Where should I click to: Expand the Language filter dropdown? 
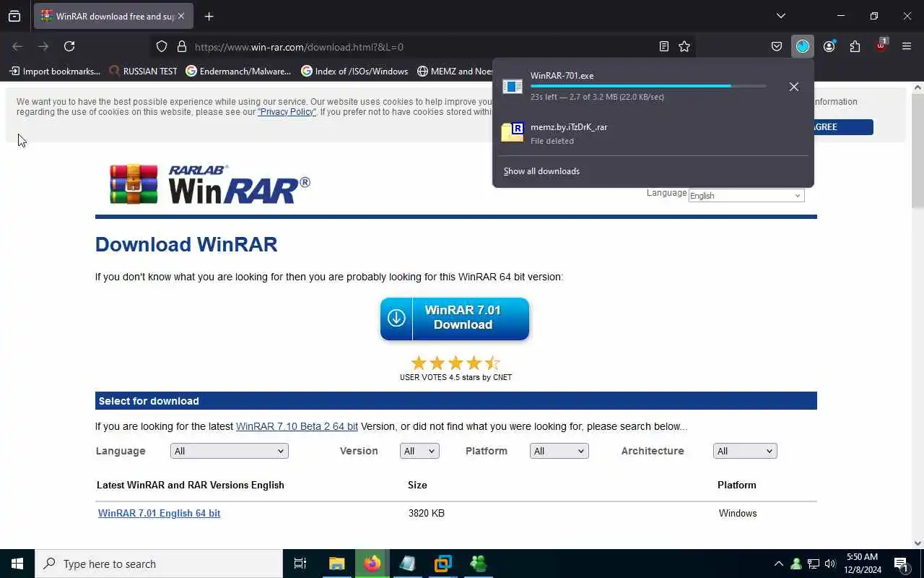[x=229, y=451]
